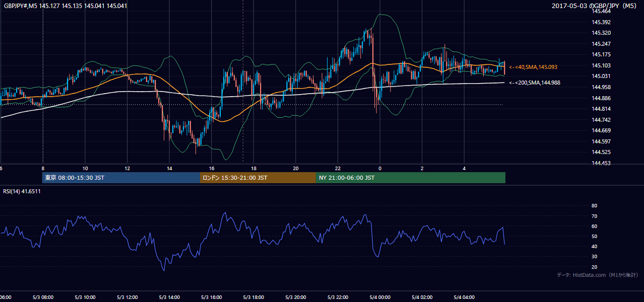Click price level 145.464 on the axis

pyautogui.click(x=601, y=11)
